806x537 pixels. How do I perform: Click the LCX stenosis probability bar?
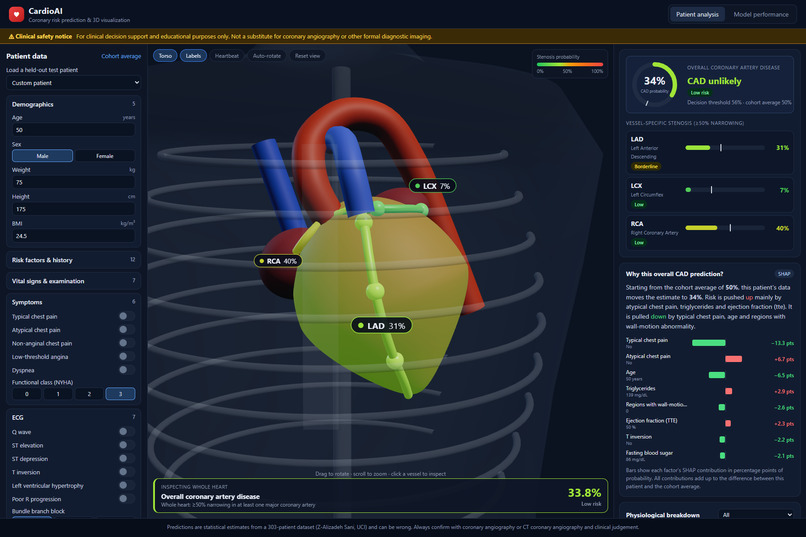pos(725,190)
